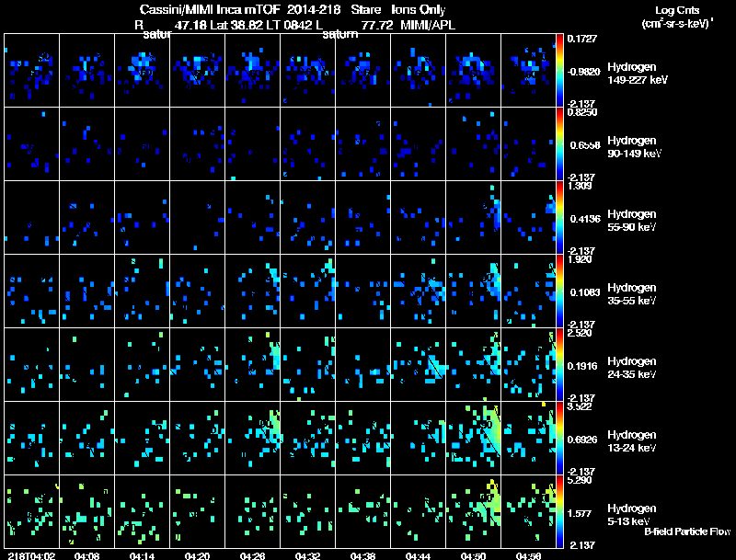Open the 04:32 panel in the 149-227 keV row
This screenshot has height=560, width=736.
pyautogui.click(x=307, y=70)
